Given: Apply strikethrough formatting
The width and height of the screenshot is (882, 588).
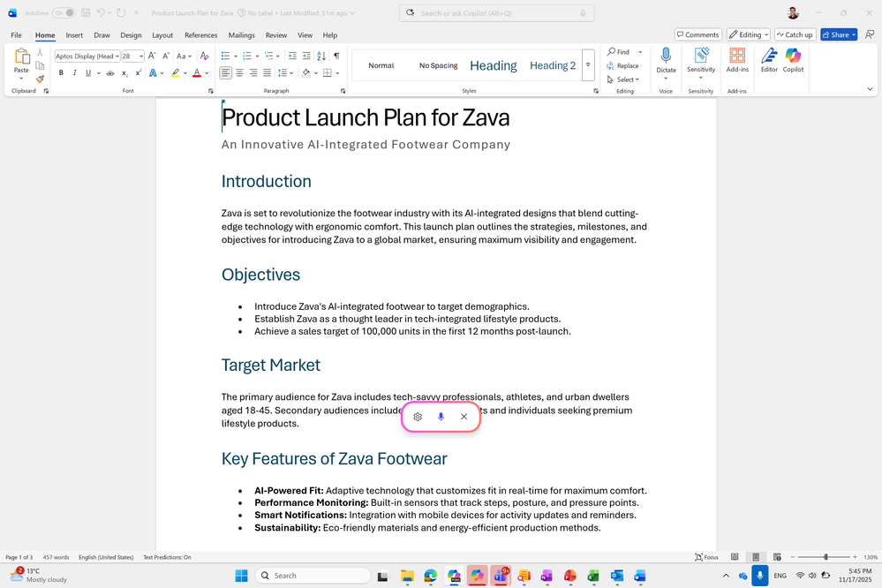Looking at the screenshot, I should (109, 73).
